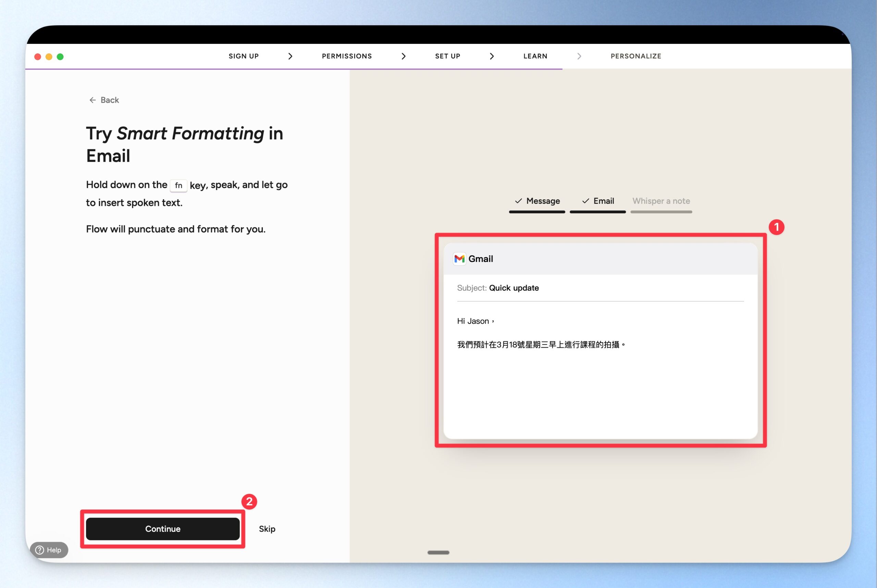Image resolution: width=877 pixels, height=588 pixels.
Task: Open the Whisper a note tab
Action: (x=661, y=201)
